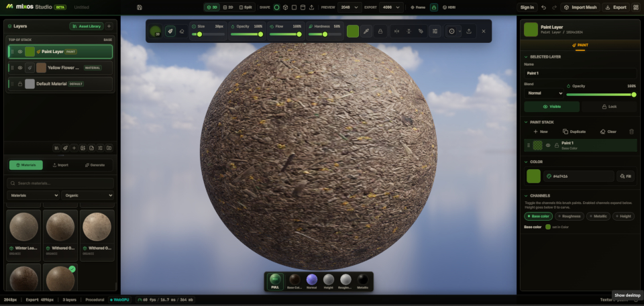Choose the cylinder preview shape
The height and width of the screenshot is (306, 644).
[x=303, y=7]
